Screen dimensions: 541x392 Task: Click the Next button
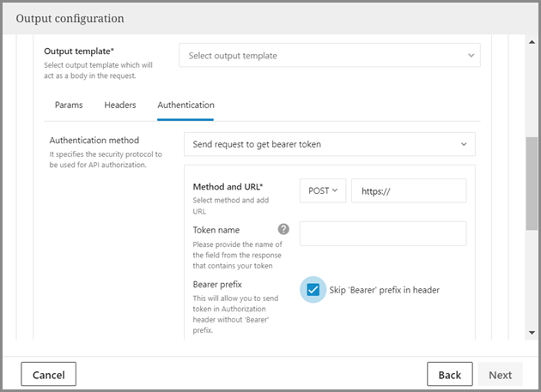[x=500, y=374]
